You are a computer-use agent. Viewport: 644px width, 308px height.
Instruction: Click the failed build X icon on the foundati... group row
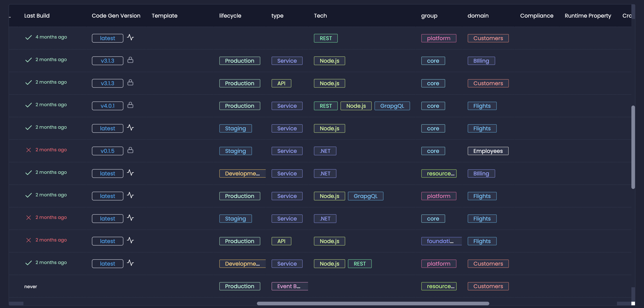pyautogui.click(x=29, y=240)
